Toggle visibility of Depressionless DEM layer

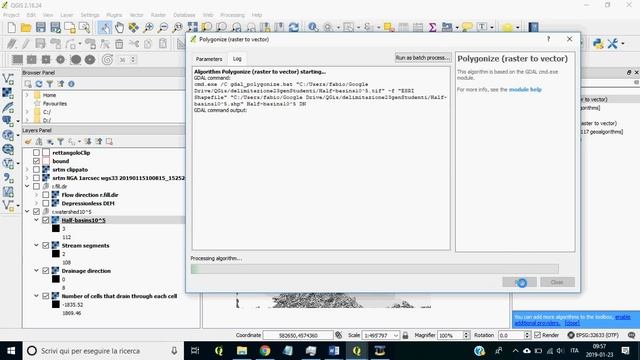coord(46,203)
